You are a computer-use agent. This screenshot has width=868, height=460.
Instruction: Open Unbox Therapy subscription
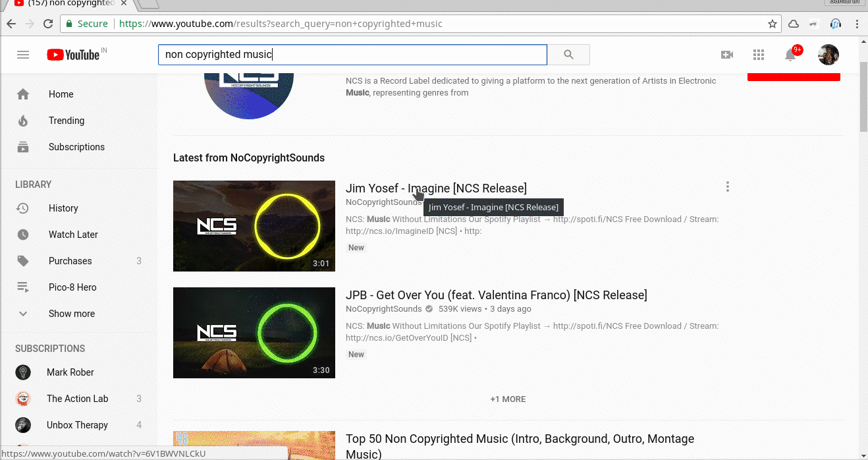tap(78, 425)
